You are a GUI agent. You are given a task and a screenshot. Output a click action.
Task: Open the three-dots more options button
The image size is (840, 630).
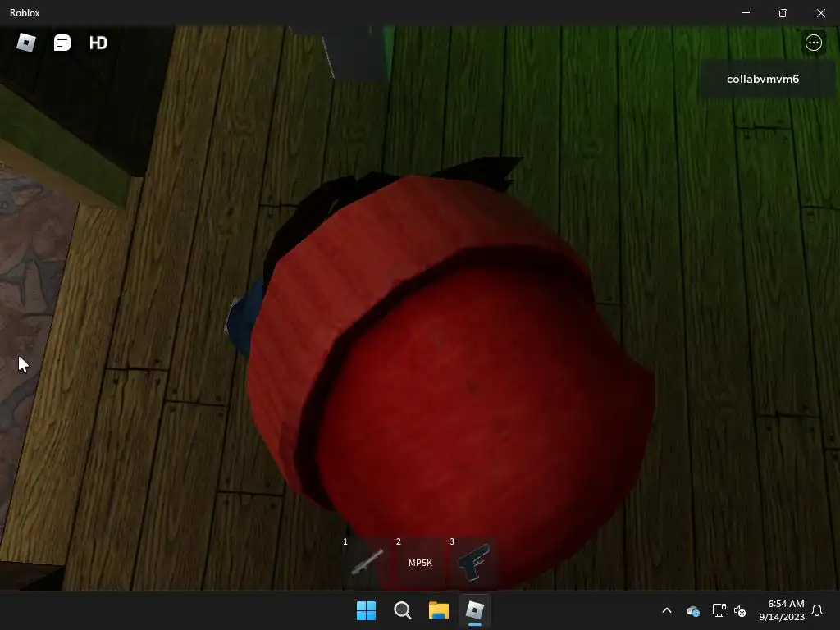(813, 43)
